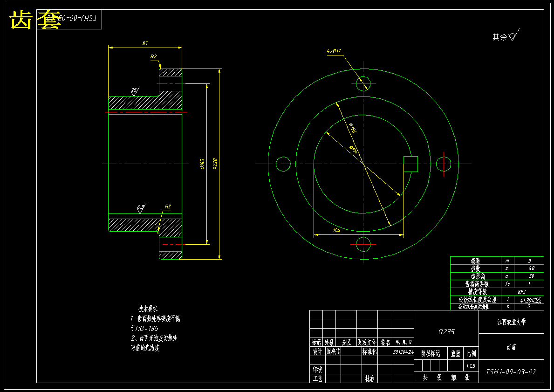Click "齿套" in the title block
The width and height of the screenshot is (554, 392).
511,347
